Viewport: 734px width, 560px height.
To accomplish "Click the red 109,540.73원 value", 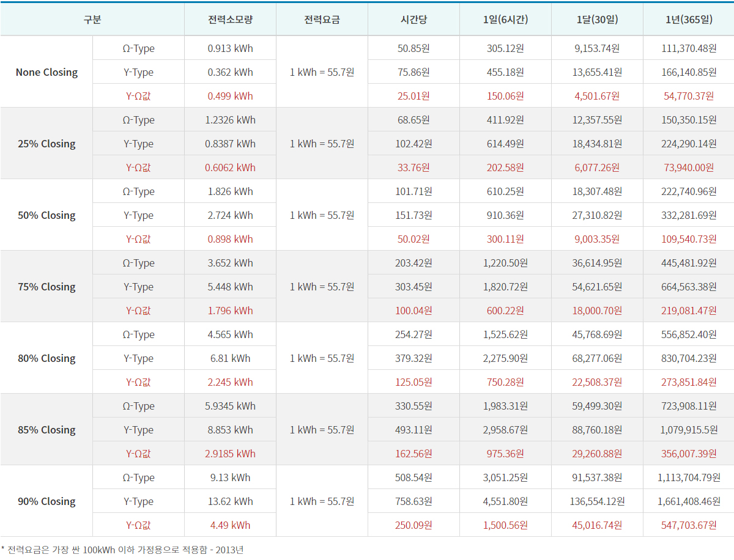I will [x=689, y=239].
